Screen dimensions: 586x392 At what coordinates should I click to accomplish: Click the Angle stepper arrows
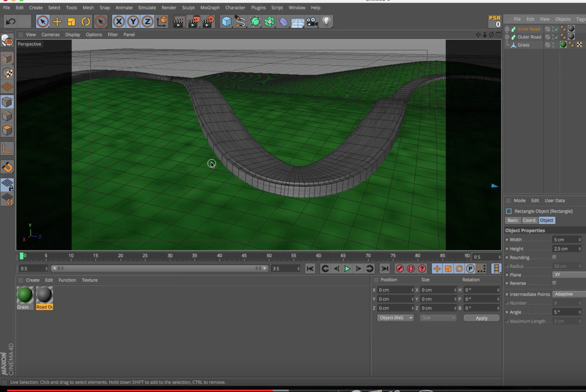[x=579, y=312]
